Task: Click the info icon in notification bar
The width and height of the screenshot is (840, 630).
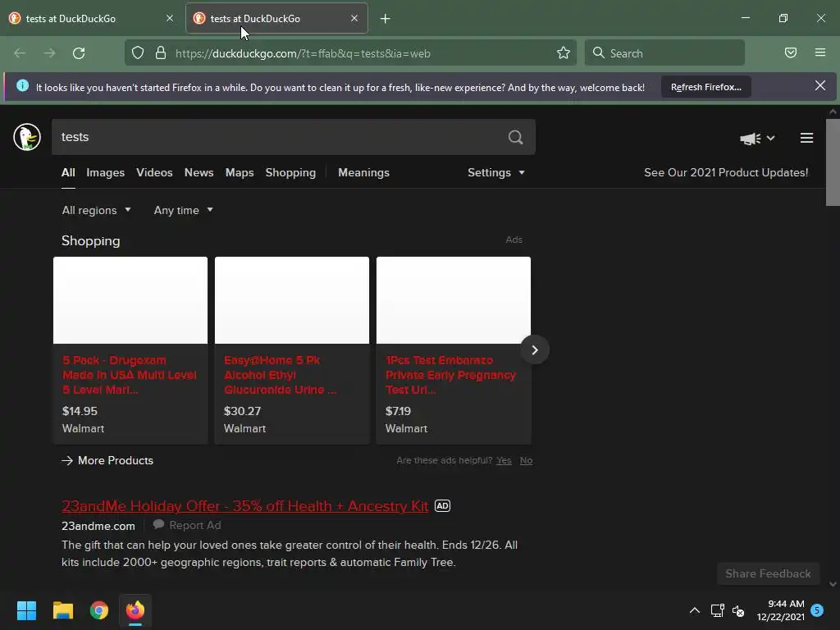Action: [x=22, y=85]
